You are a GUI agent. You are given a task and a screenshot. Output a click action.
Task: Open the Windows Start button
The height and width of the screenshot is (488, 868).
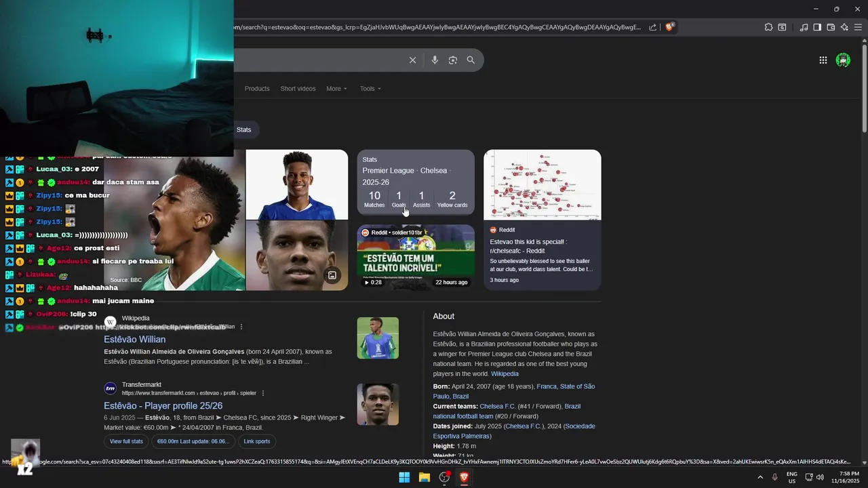pos(404,477)
